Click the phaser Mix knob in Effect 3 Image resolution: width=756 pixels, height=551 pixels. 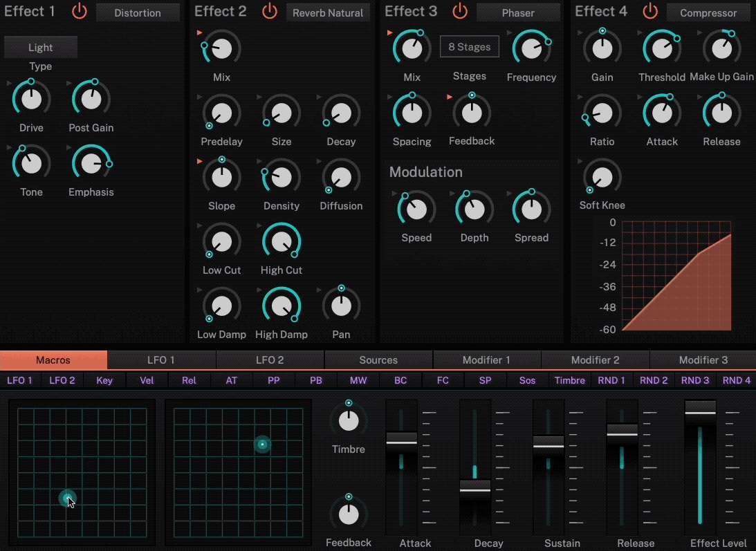point(412,48)
